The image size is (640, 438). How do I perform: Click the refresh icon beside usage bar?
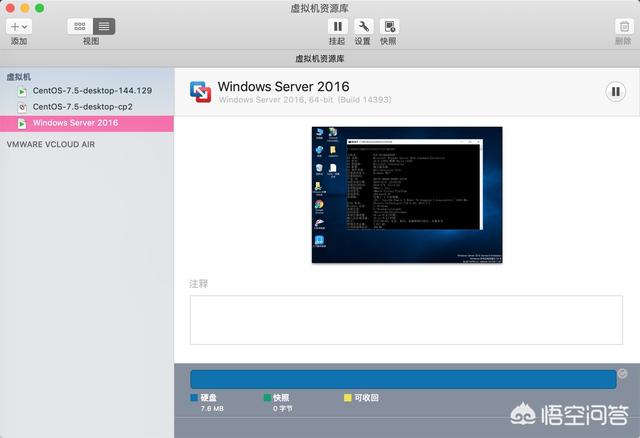click(622, 373)
